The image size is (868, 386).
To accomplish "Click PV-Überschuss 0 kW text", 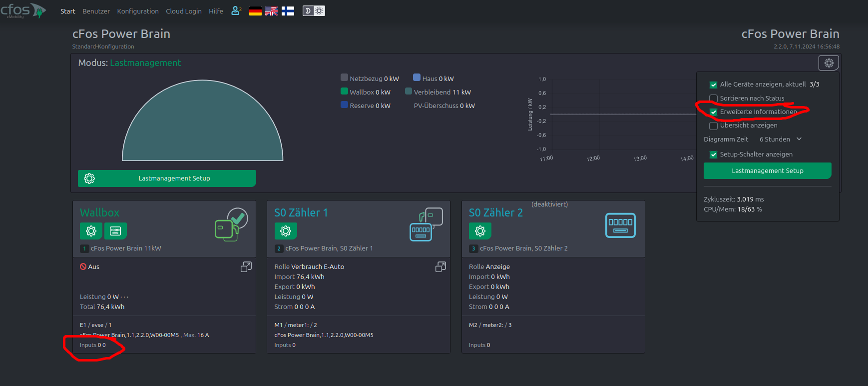I will click(x=444, y=106).
